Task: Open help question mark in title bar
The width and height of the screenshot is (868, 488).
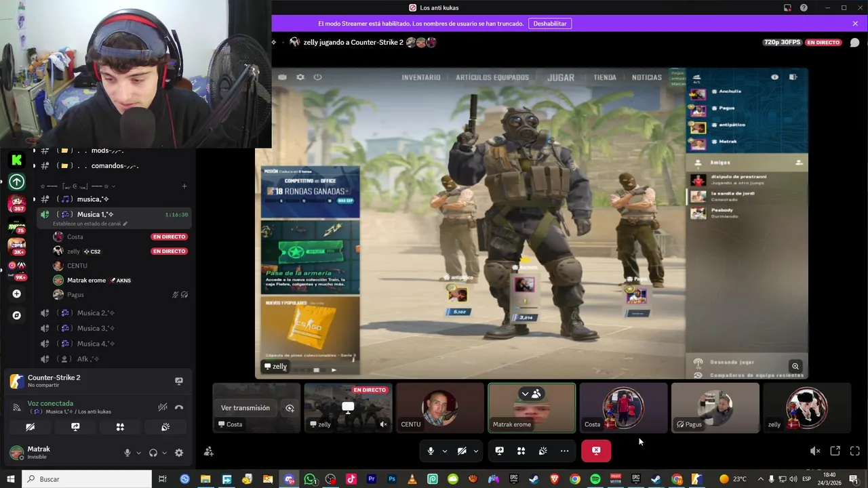Action: pos(804,8)
